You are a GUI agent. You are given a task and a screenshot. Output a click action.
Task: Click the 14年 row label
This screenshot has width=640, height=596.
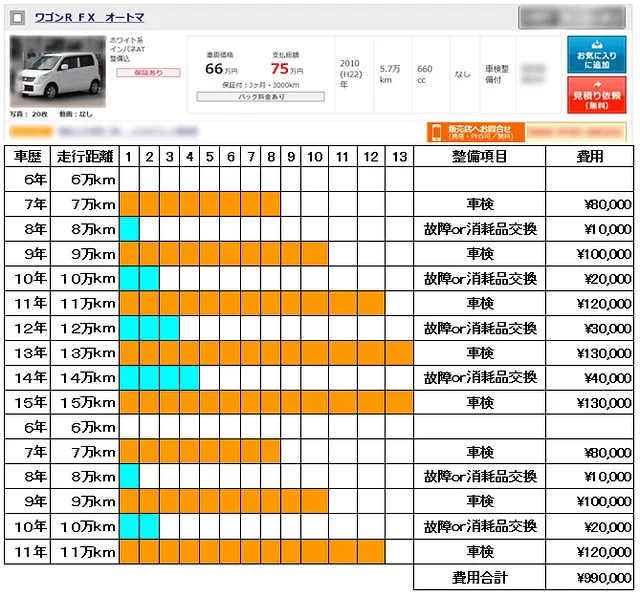(28, 378)
